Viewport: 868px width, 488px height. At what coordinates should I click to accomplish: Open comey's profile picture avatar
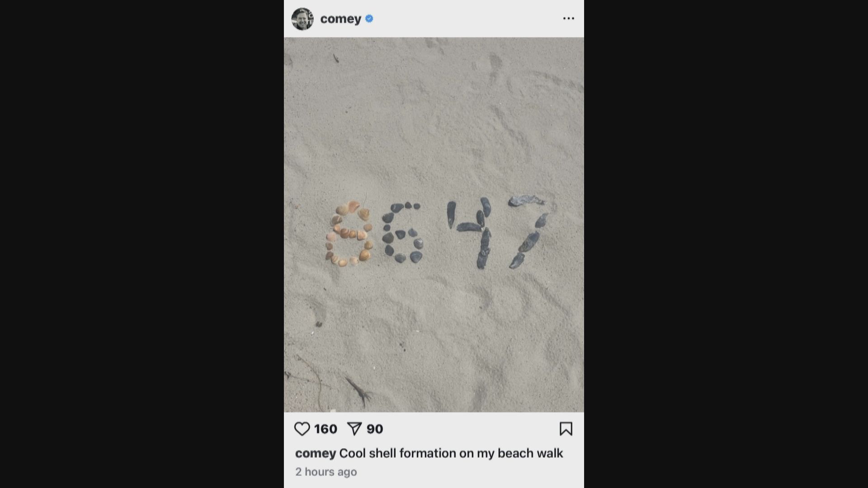click(302, 19)
